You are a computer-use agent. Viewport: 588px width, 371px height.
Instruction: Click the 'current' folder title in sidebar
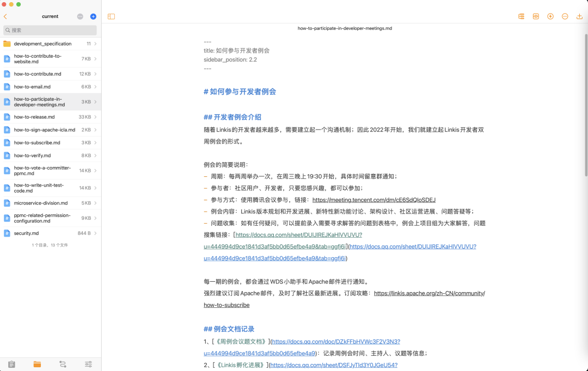point(50,16)
